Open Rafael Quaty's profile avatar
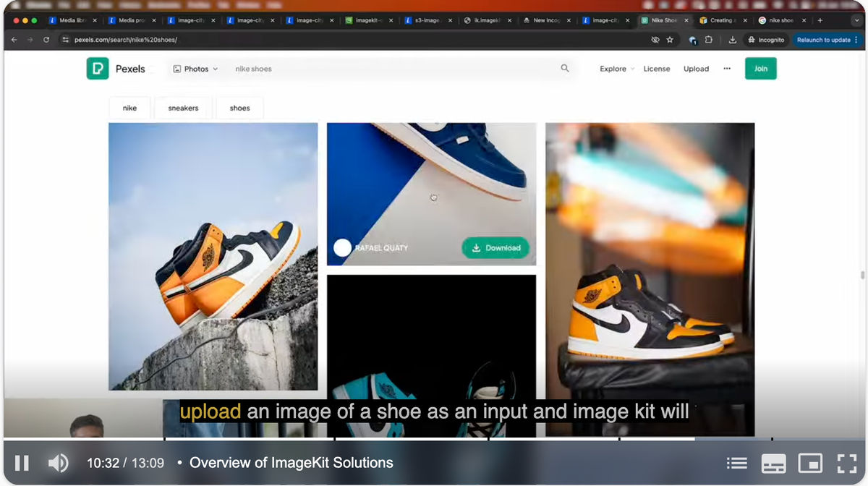 pyautogui.click(x=342, y=247)
